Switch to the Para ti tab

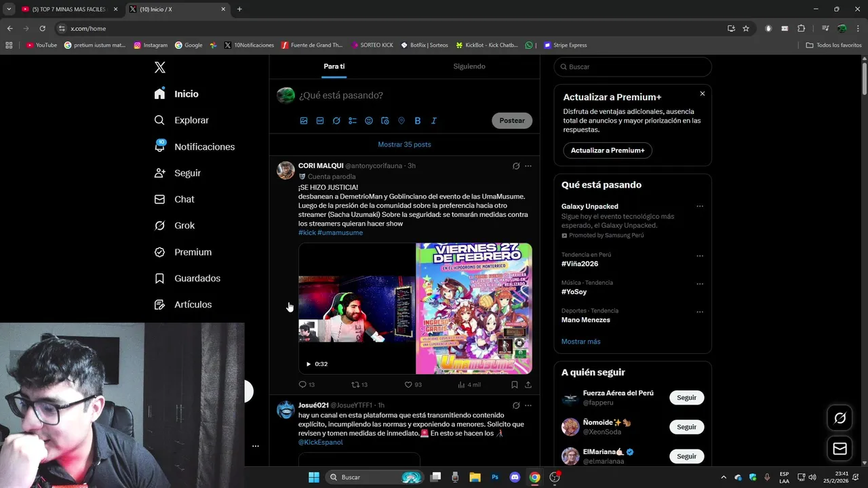[334, 66]
